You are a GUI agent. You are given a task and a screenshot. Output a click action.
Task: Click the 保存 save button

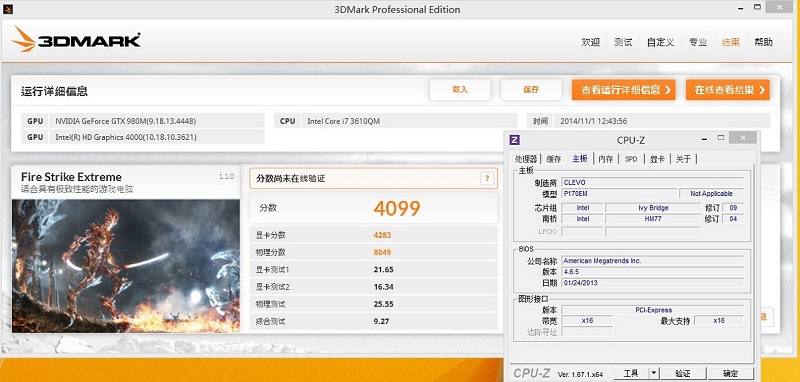pos(531,90)
